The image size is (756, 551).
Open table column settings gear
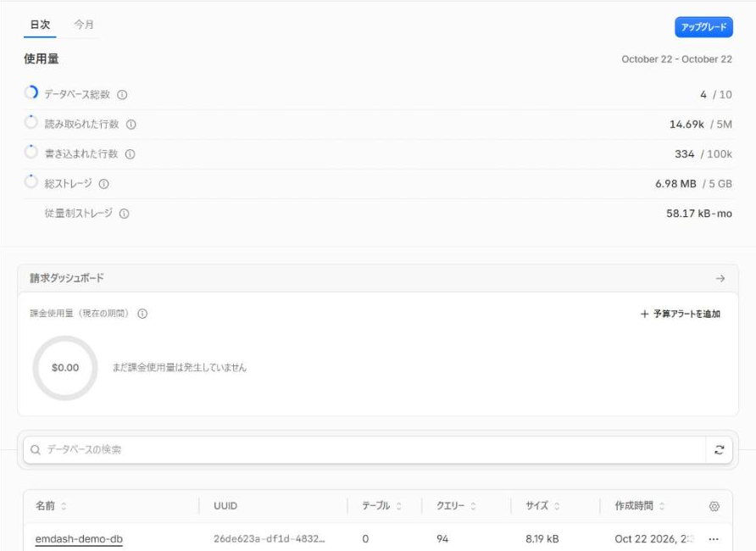714,506
